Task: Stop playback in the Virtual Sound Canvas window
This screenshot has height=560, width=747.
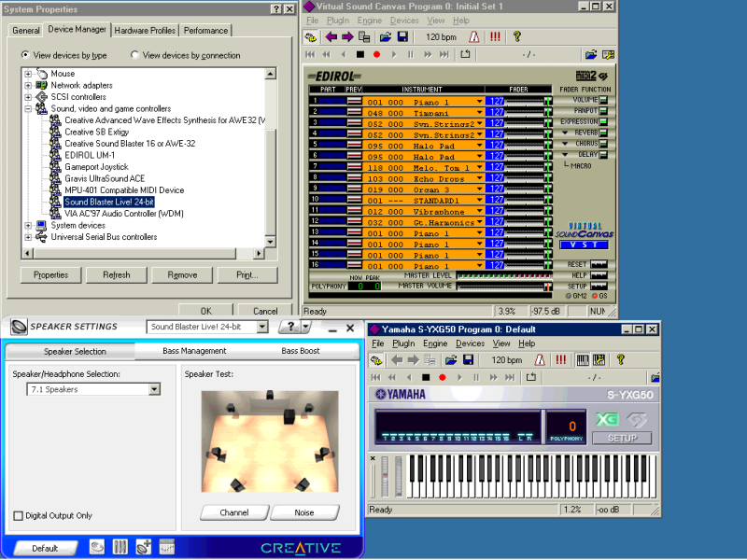Action: point(360,55)
